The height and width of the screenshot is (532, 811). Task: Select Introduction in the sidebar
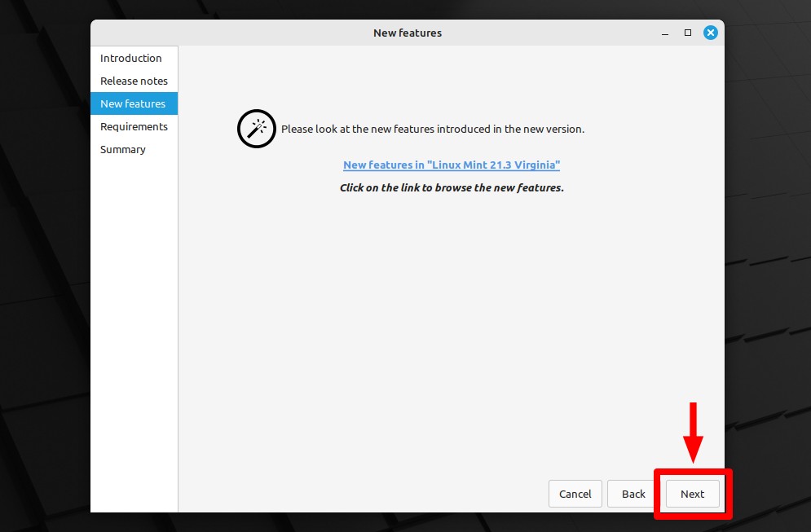[134, 58]
